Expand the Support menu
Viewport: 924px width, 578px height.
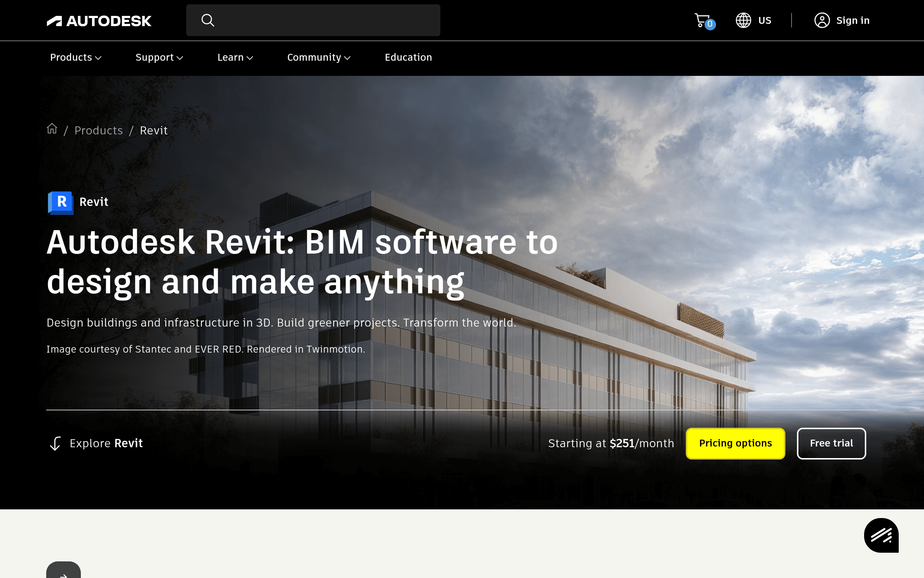159,57
